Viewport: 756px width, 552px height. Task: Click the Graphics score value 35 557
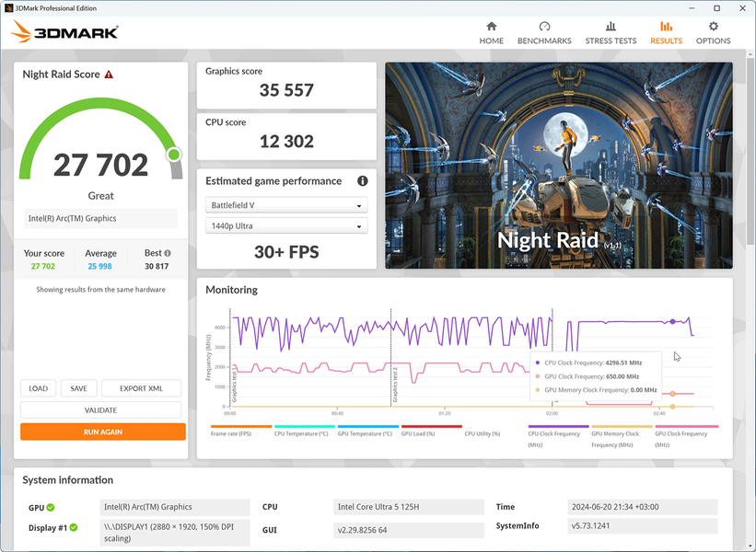pos(286,90)
